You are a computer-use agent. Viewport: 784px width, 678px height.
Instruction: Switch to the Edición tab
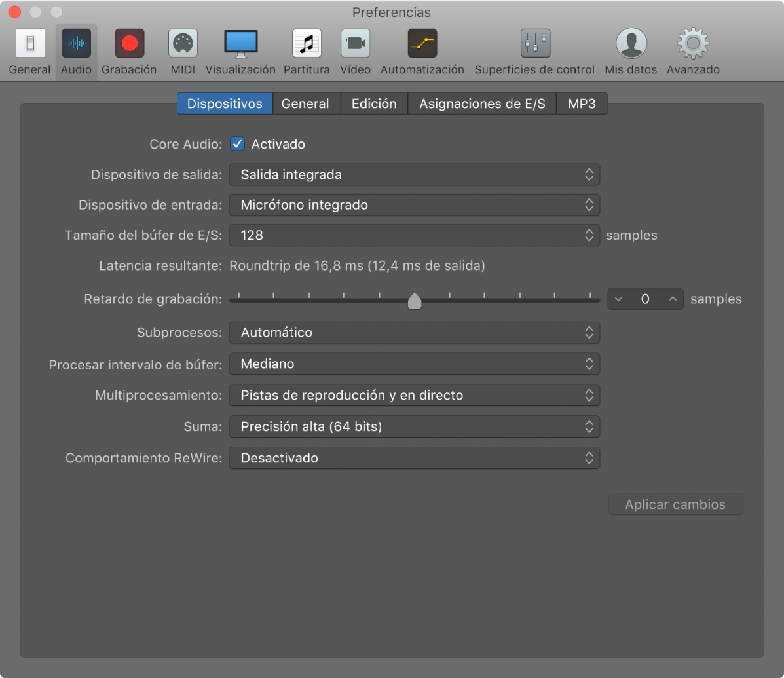point(374,104)
